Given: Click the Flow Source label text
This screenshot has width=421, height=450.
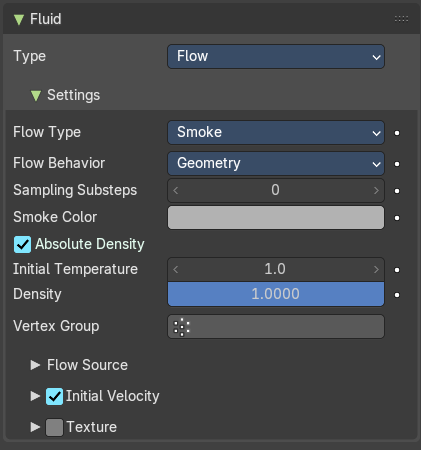Looking at the screenshot, I should 87,365.
